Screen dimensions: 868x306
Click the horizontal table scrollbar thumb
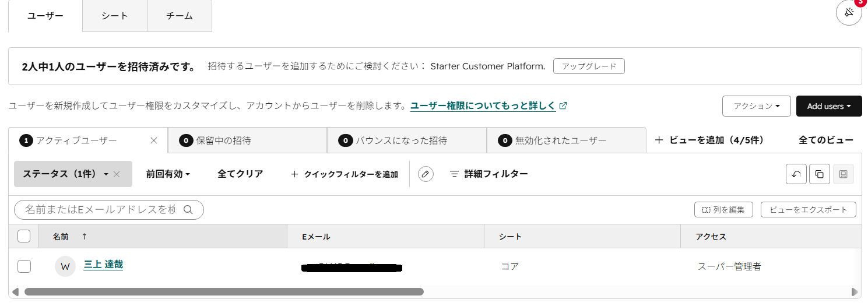pos(224,291)
